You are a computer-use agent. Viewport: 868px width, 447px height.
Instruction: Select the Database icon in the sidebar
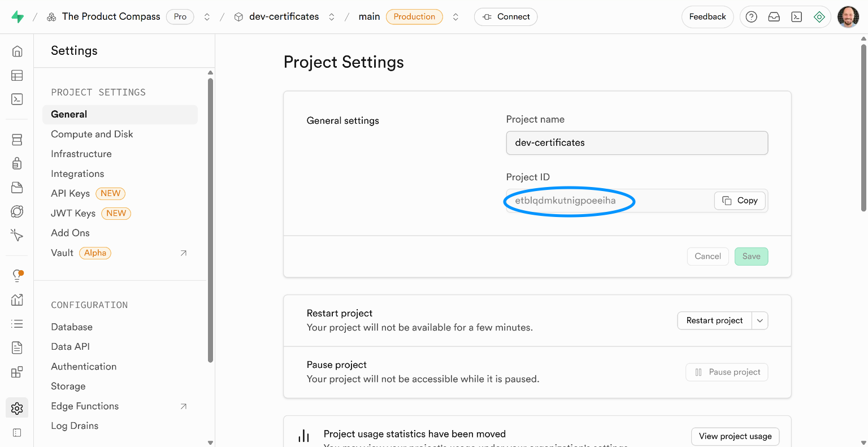[17, 139]
